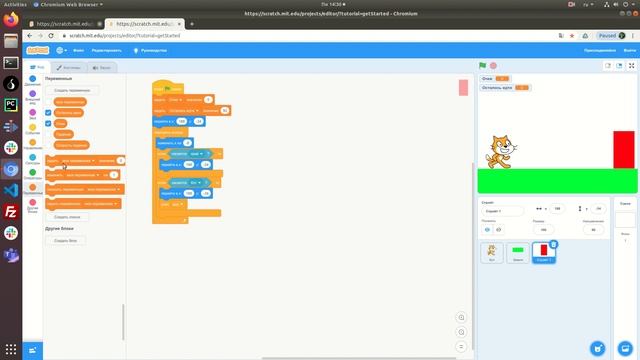The image size is (640, 360).
Task: Stop the project with red stop button
Action: point(493,65)
